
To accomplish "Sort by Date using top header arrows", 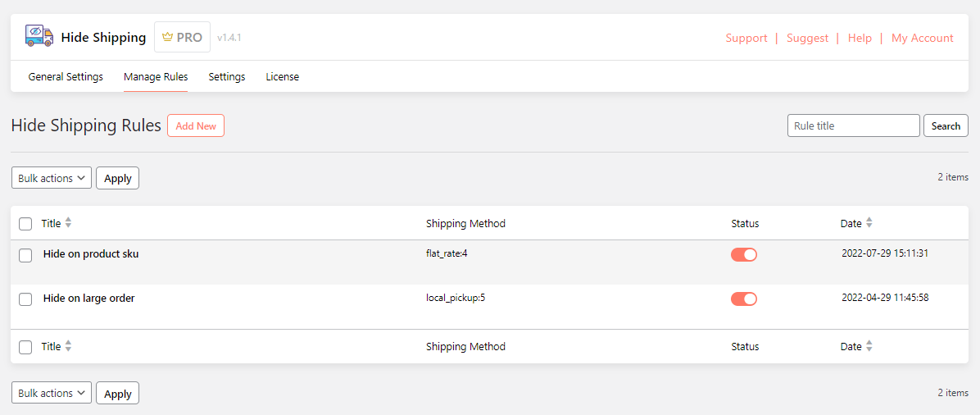I will pyautogui.click(x=869, y=223).
